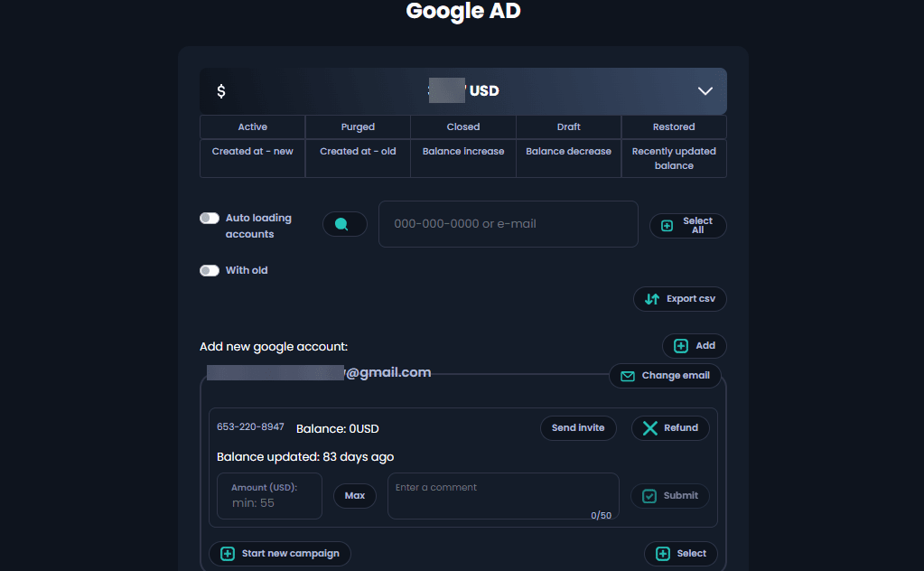Toggle Auto loading accounts switch
924x571 pixels.
(210, 218)
